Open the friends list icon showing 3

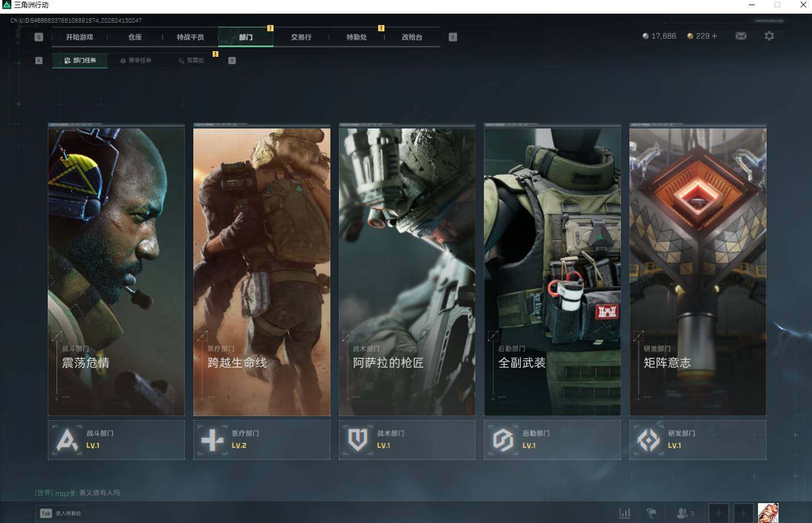685,513
